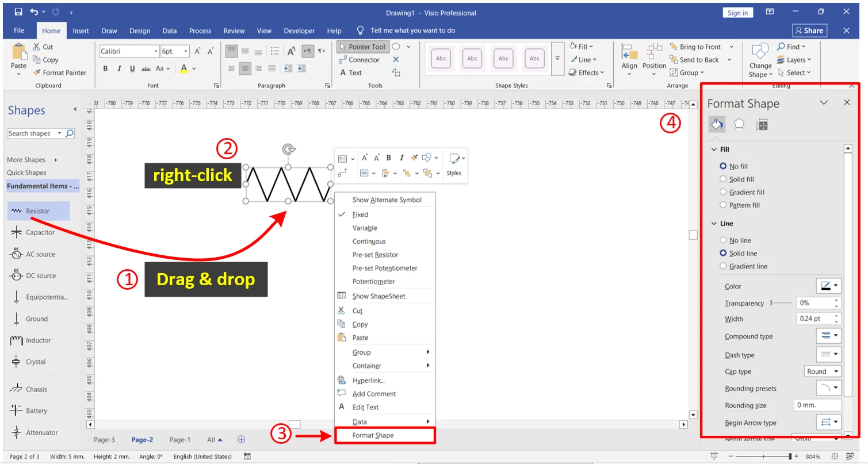Open the Effects icon in Format Shape
Viewport: 868px width, 464px height.
coord(739,124)
